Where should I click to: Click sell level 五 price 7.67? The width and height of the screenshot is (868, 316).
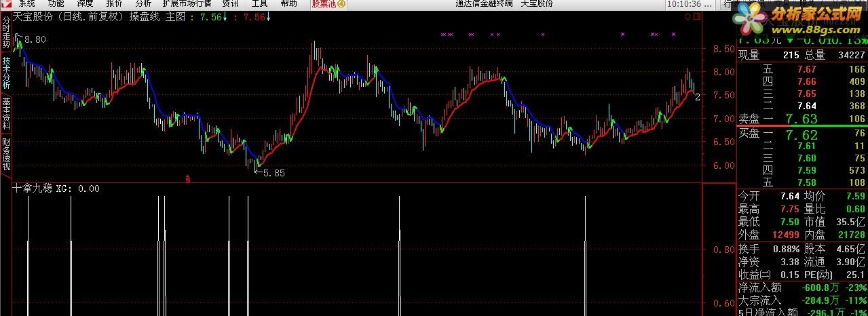tap(807, 69)
